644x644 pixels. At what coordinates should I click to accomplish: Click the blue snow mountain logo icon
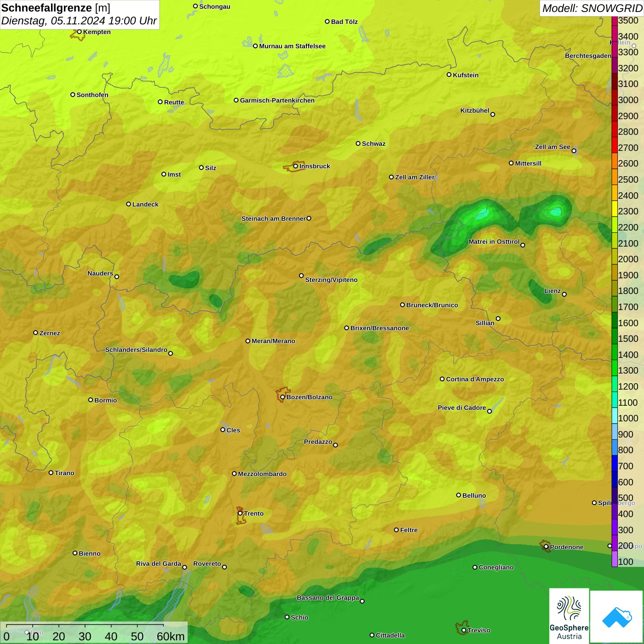tap(617, 617)
